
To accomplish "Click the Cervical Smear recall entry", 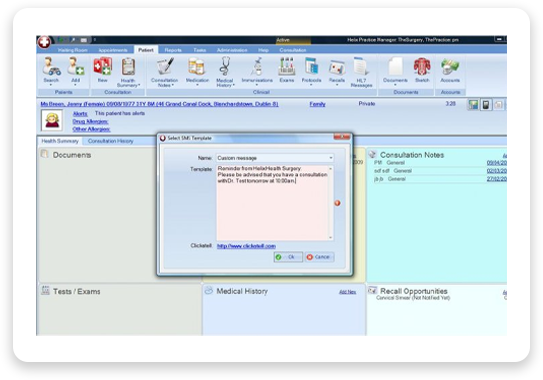I will pos(413,298).
